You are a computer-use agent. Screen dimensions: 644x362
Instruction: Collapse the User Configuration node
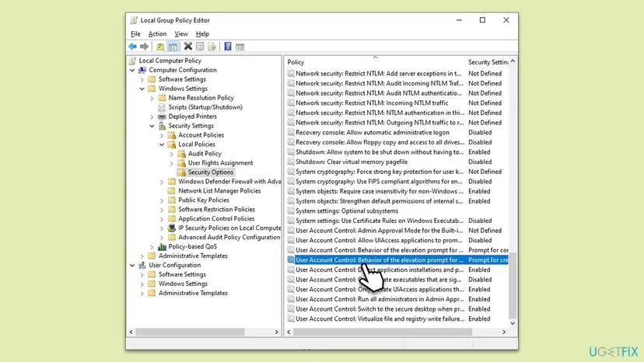coord(132,265)
